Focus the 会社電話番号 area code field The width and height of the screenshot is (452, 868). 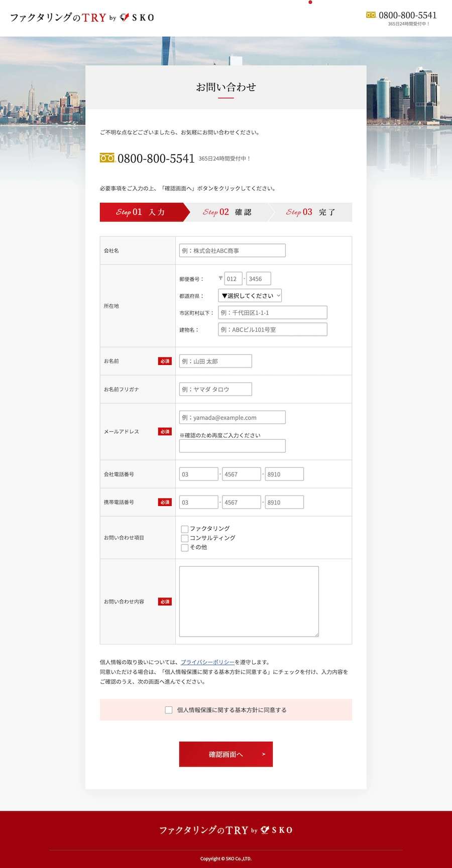click(x=199, y=474)
